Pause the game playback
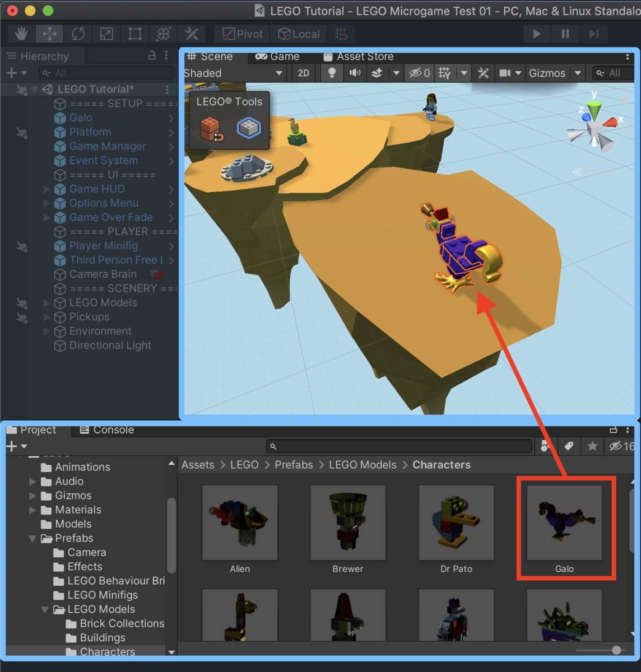 click(x=565, y=34)
